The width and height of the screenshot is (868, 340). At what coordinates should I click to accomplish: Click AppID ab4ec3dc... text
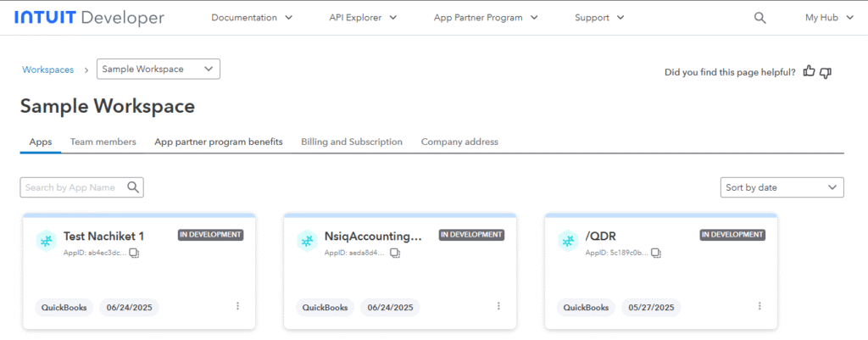95,253
